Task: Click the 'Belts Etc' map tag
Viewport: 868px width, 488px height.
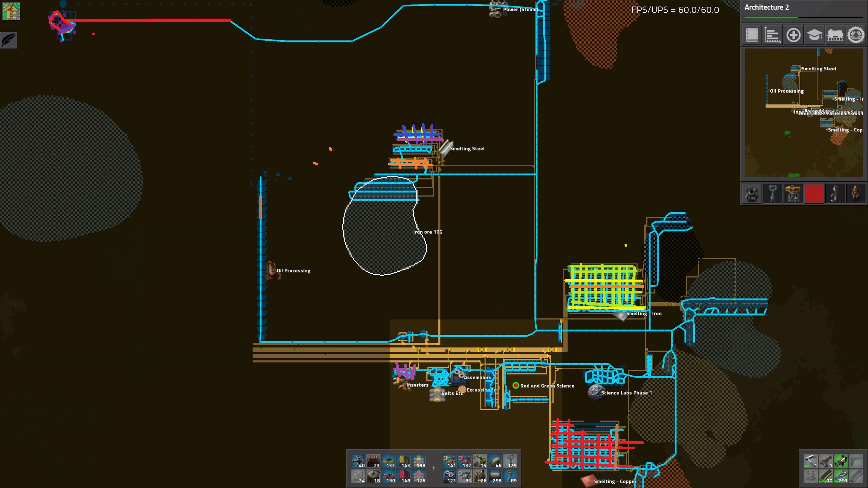Action: point(452,393)
